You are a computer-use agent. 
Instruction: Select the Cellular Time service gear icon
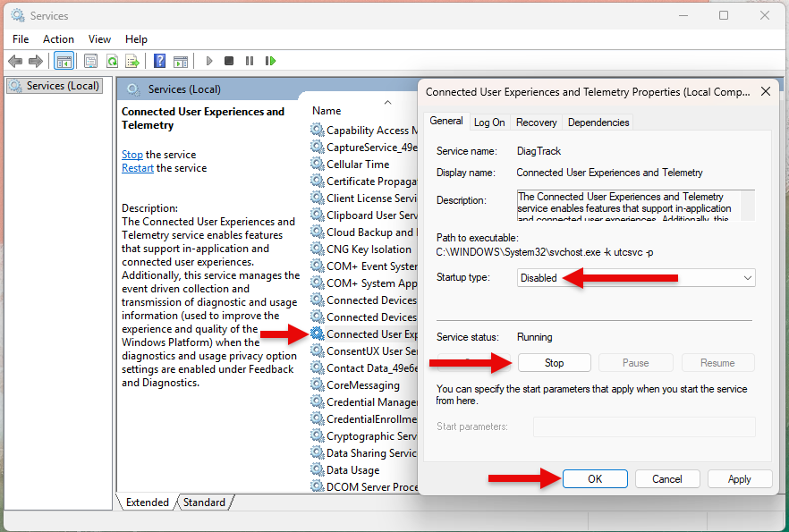[317, 164]
